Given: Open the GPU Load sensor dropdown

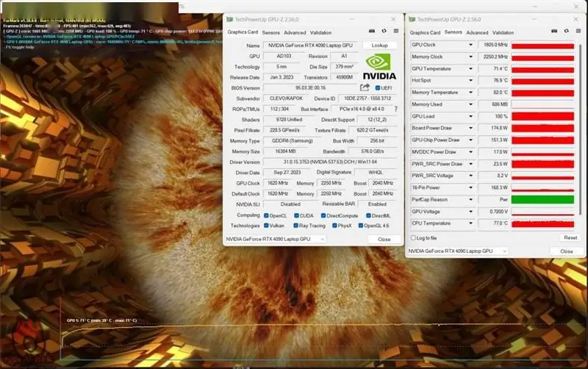Looking at the screenshot, I should [x=471, y=116].
